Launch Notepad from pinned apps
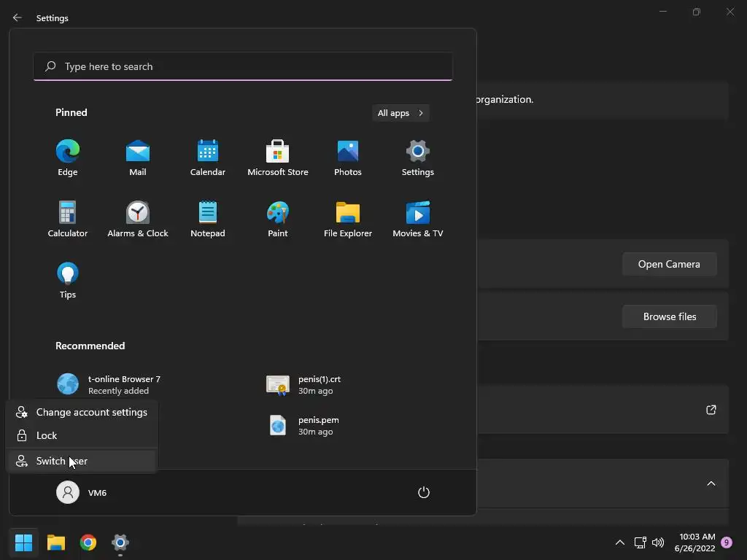Screen dimensions: 747x560 [x=208, y=219]
